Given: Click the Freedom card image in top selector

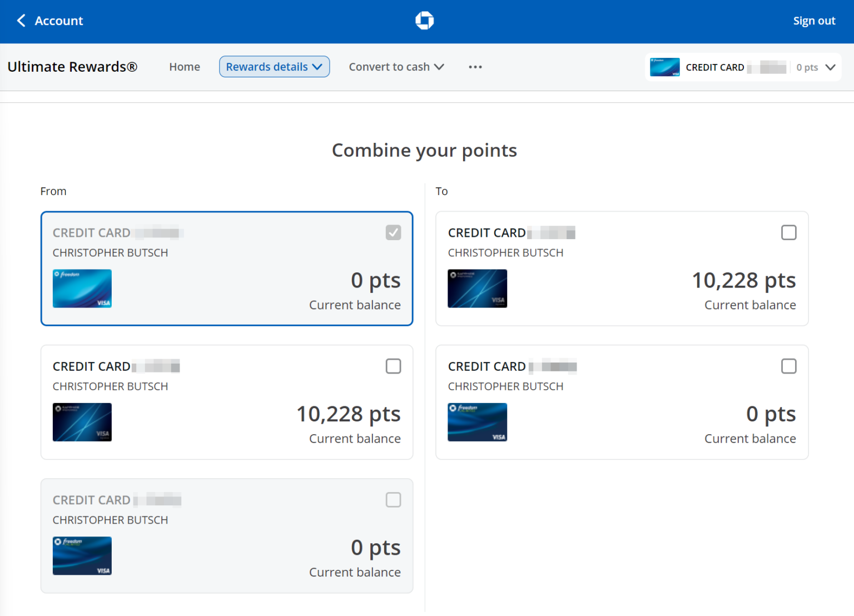Looking at the screenshot, I should 664,67.
